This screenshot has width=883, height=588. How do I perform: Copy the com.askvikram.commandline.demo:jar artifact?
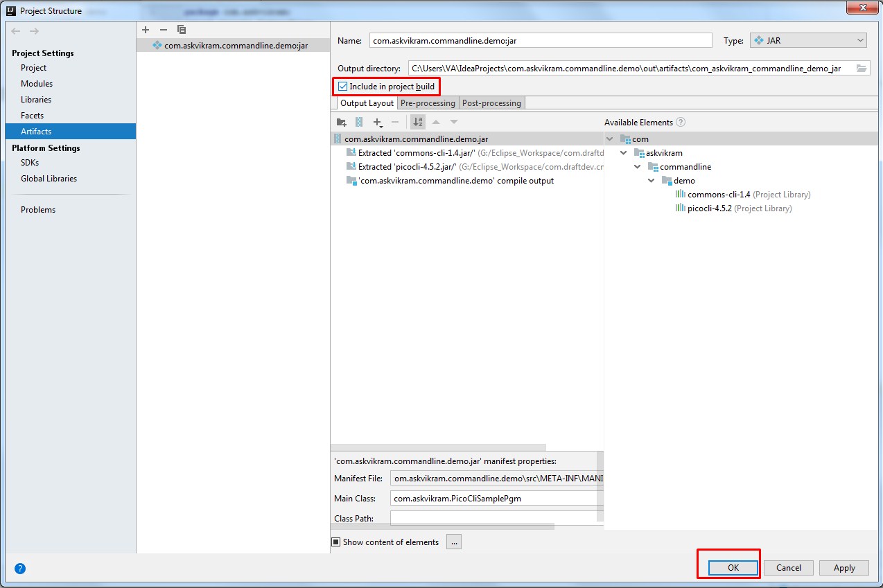click(x=181, y=30)
